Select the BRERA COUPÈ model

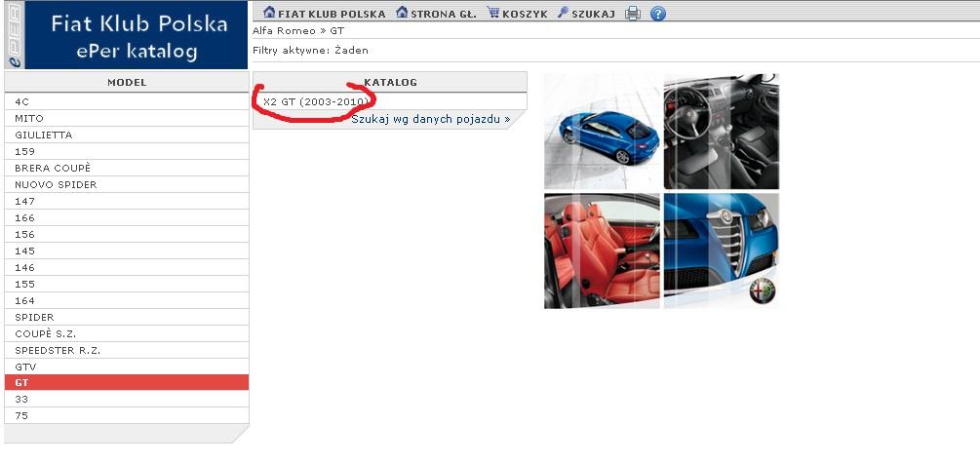tap(127, 168)
